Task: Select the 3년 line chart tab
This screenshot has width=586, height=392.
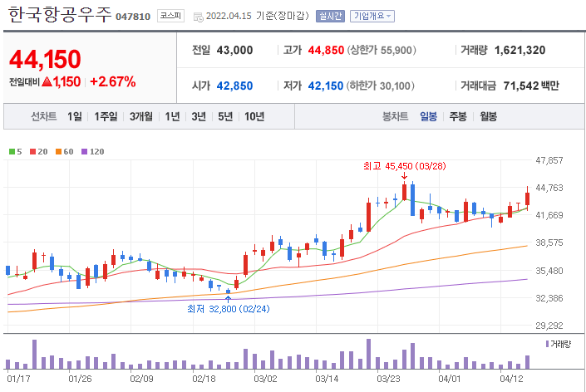Action: (x=199, y=116)
